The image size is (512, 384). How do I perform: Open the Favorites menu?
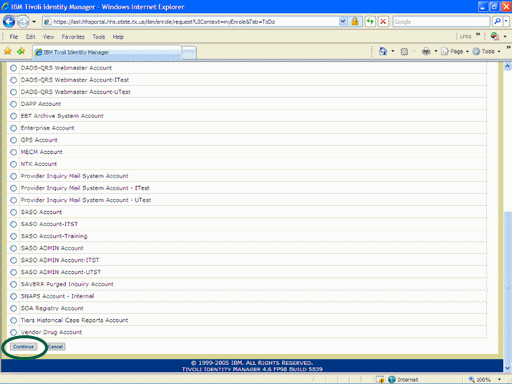pos(73,37)
